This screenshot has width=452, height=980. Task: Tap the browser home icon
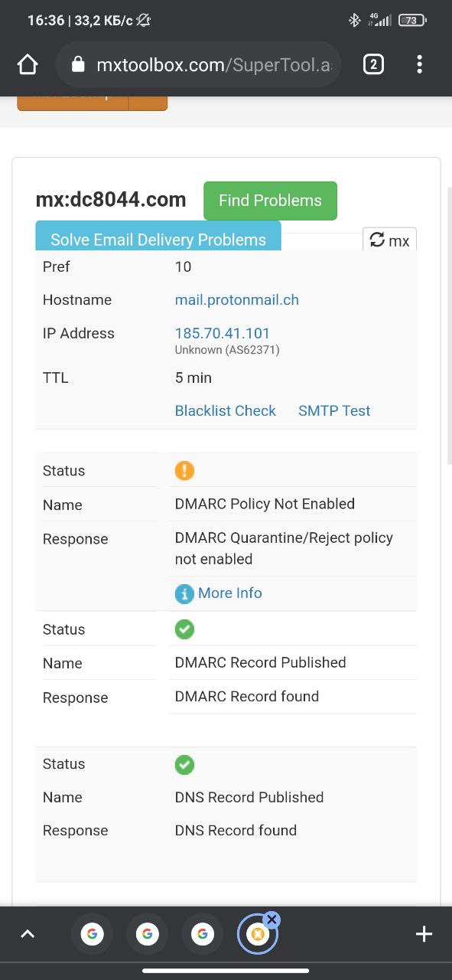click(x=28, y=65)
